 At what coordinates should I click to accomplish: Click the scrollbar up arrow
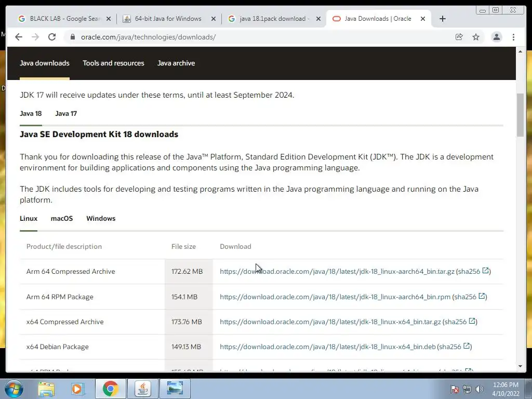(520, 51)
